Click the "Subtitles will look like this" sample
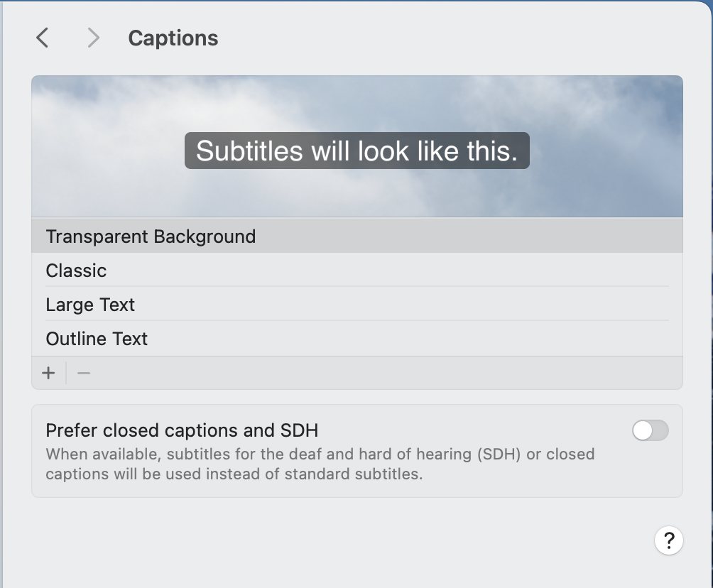This screenshot has height=588, width=713. point(356,151)
